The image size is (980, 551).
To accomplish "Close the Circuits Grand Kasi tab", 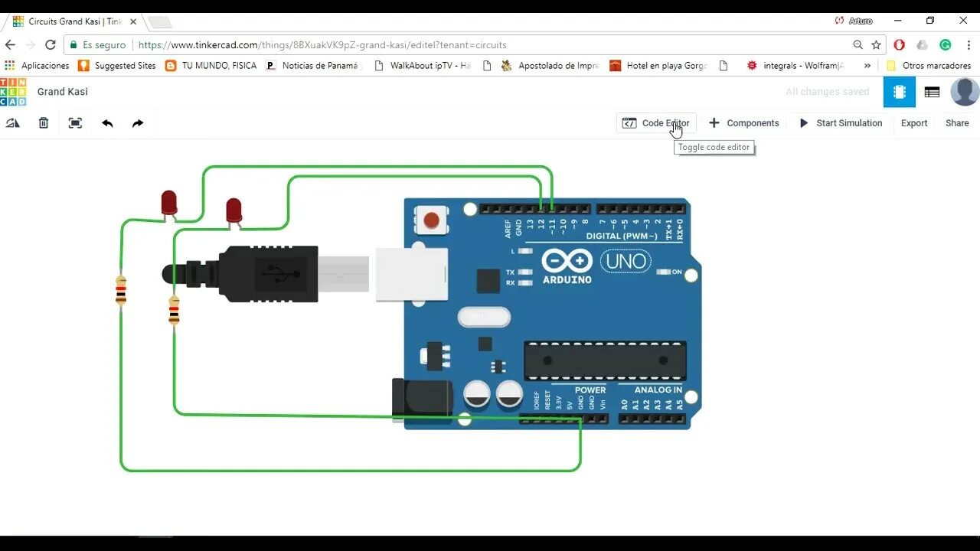I will [133, 21].
